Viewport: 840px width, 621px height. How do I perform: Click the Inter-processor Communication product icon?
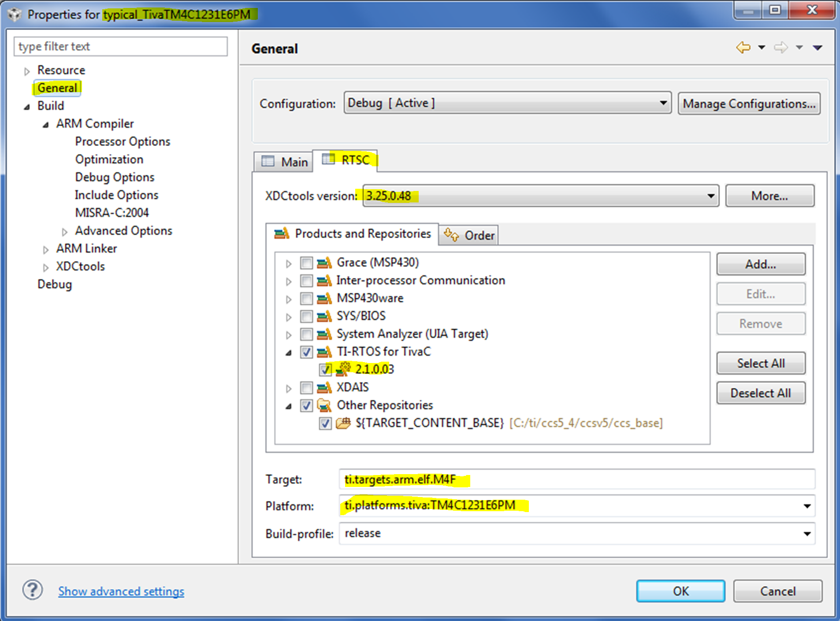point(324,281)
